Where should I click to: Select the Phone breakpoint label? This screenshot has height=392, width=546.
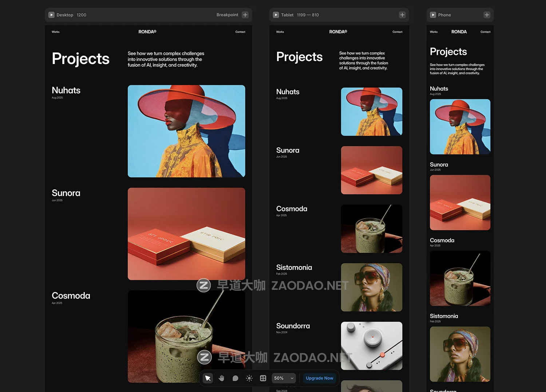click(444, 15)
